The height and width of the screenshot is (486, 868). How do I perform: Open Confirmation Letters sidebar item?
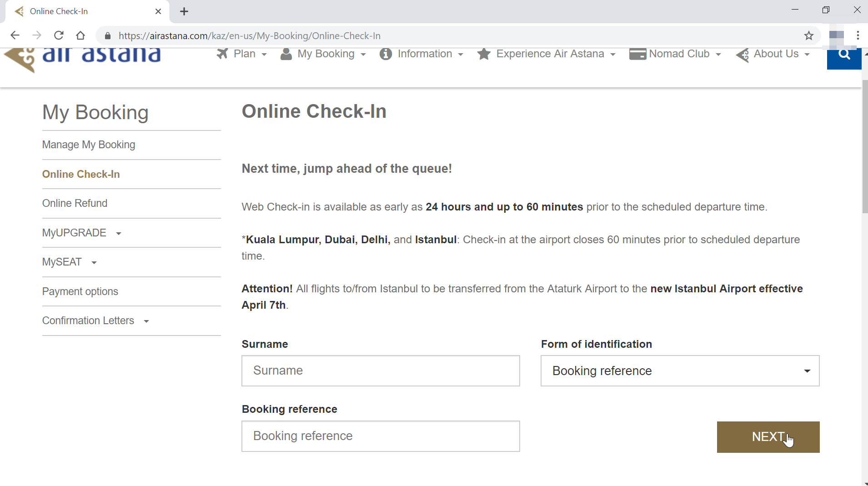coord(88,321)
